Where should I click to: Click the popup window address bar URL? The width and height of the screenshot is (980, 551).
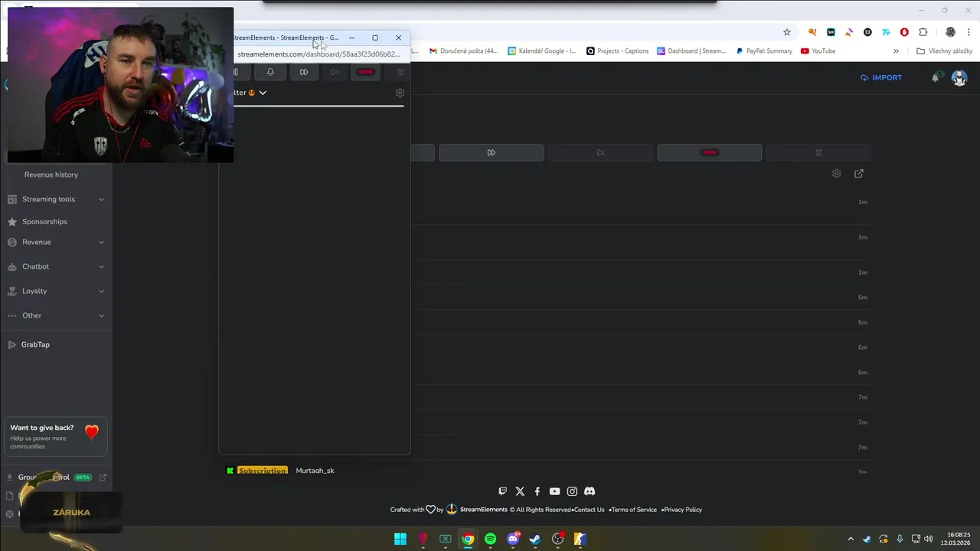[x=318, y=54]
